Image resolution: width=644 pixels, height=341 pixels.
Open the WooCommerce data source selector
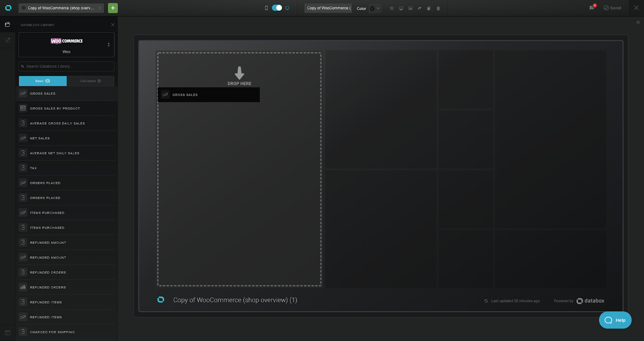coord(66,45)
